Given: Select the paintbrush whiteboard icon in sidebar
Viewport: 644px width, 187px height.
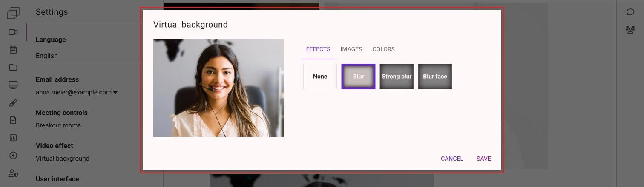Looking at the screenshot, I should pyautogui.click(x=13, y=103).
